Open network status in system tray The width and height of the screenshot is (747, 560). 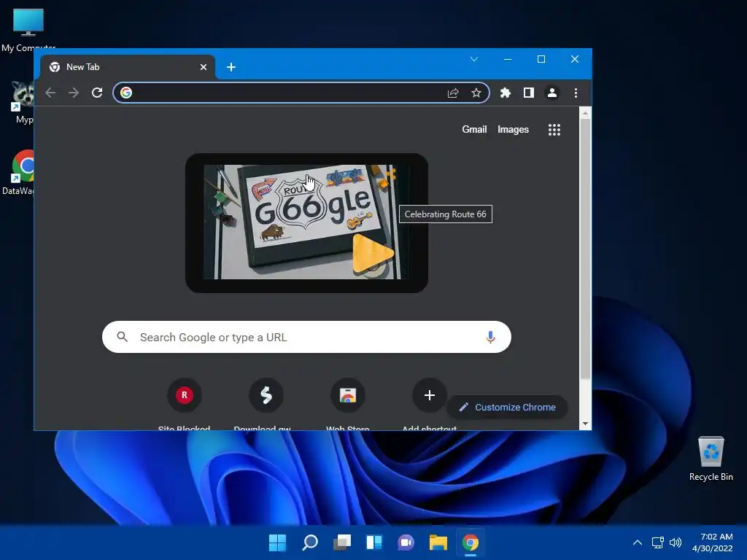pos(658,542)
